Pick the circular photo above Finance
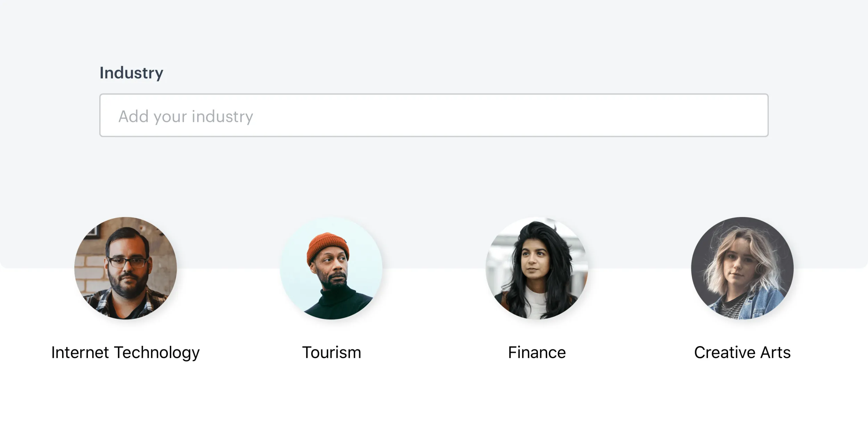This screenshot has height=434, width=868. (x=537, y=268)
